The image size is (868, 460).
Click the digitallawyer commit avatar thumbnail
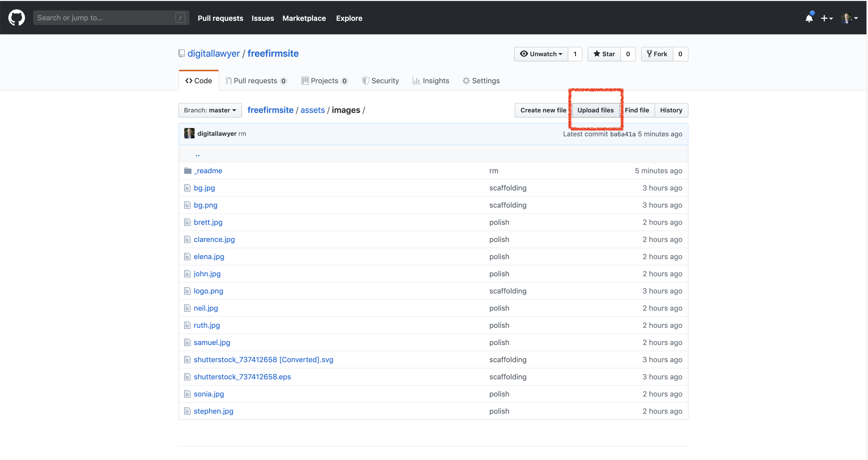pyautogui.click(x=189, y=133)
